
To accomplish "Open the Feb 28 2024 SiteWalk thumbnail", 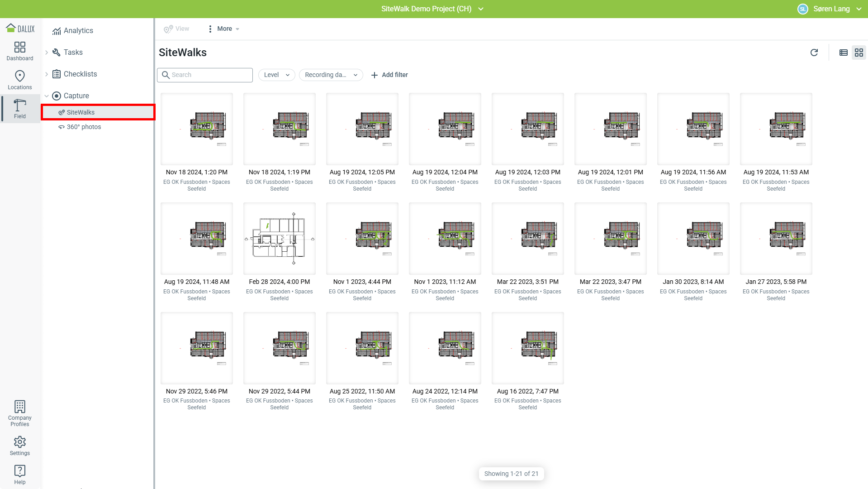I will click(x=280, y=239).
